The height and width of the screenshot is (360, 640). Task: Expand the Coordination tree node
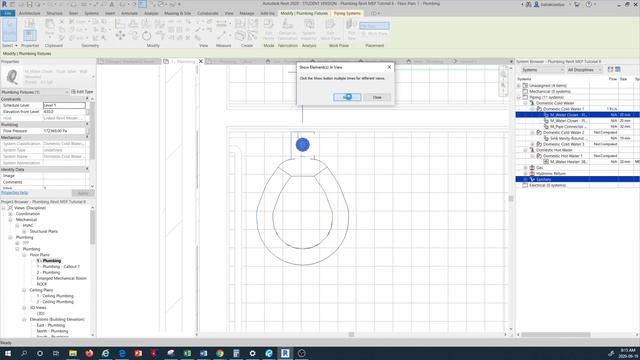coord(10,214)
